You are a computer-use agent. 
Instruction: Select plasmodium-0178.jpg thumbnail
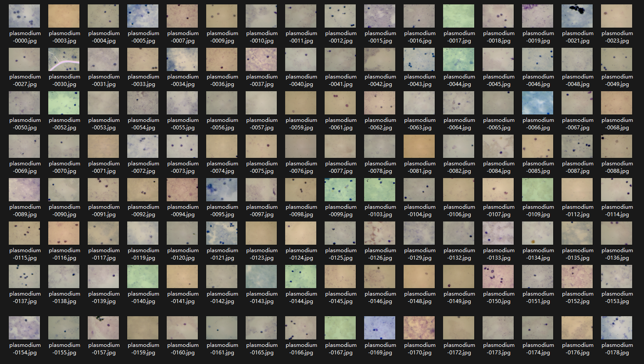tap(617, 328)
